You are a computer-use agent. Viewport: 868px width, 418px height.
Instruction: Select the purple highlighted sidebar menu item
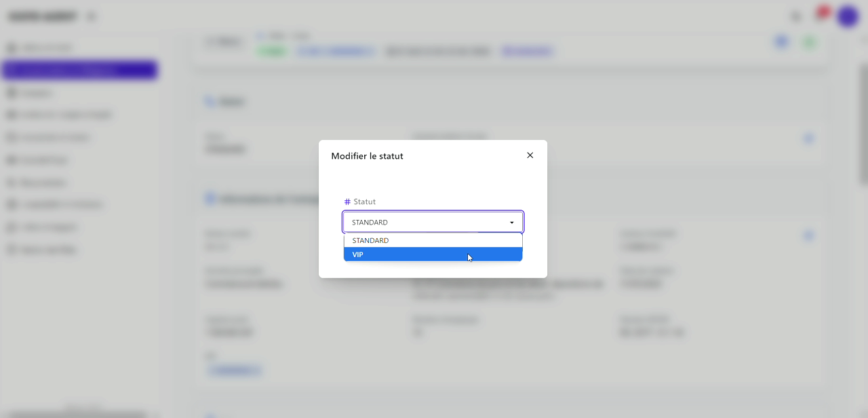pyautogui.click(x=80, y=70)
